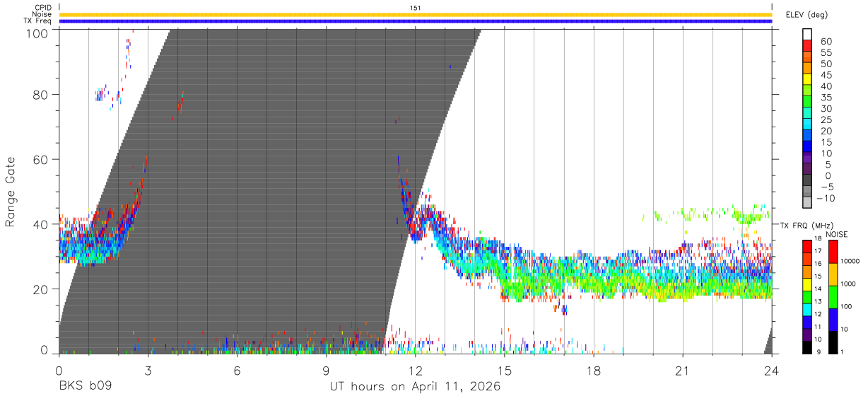Select the blue TX Freq bar above the plot
The image size is (868, 401).
pyautogui.click(x=416, y=21)
